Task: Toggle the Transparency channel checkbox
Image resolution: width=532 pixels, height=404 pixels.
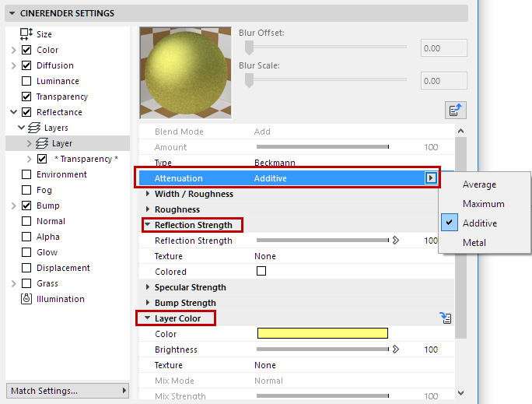Action: click(x=26, y=97)
